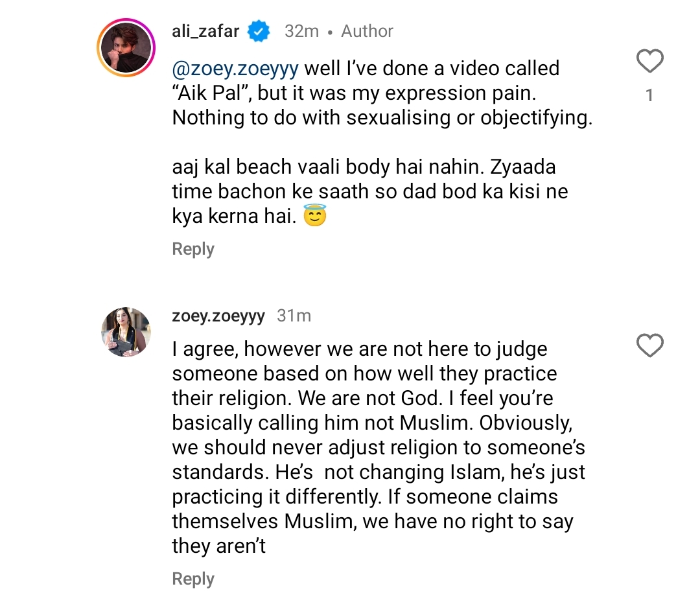Select the "aaj kal beach vaali" paragraph
The width and height of the screenshot is (700, 606).
(369, 192)
